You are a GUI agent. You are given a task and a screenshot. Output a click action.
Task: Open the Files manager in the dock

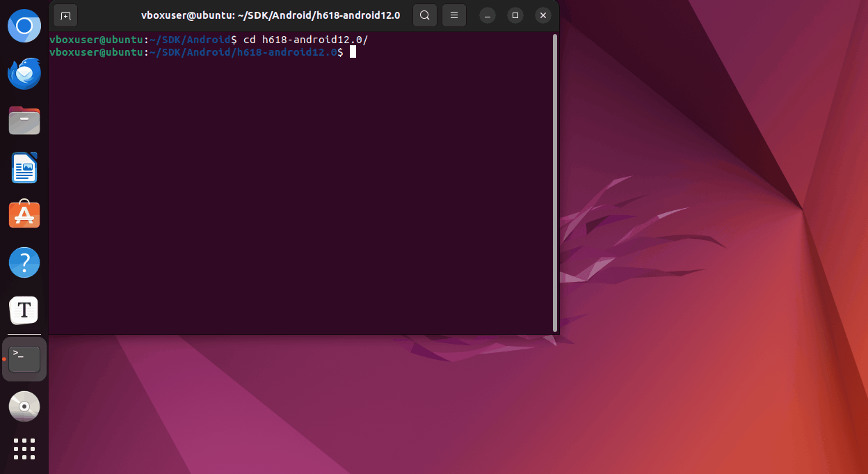click(24, 121)
